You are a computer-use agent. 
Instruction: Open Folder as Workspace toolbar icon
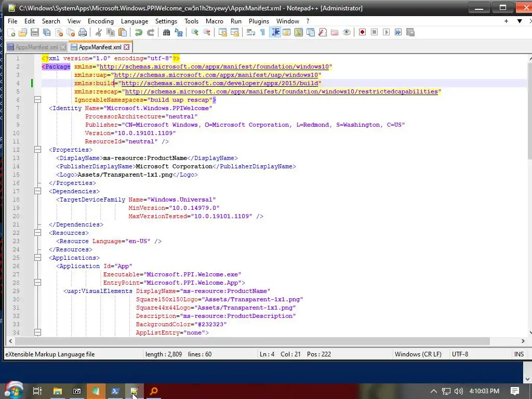click(x=335, y=32)
